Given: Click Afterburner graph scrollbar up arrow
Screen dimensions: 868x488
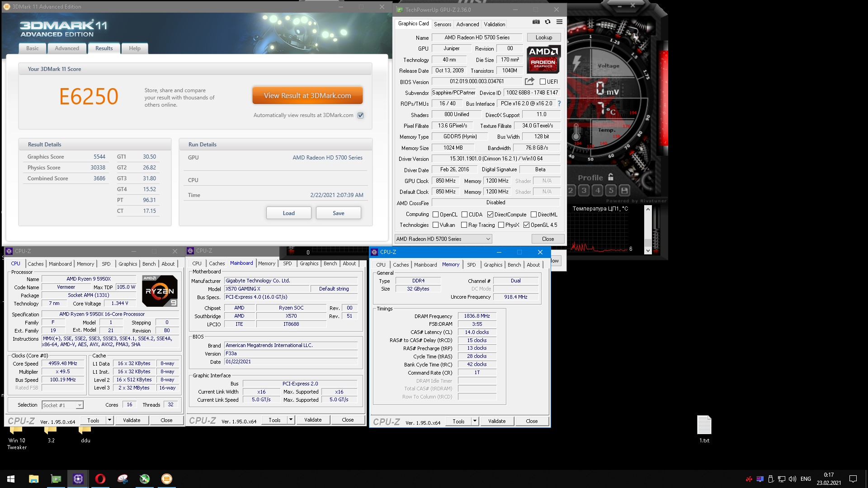Looking at the screenshot, I should coord(648,209).
